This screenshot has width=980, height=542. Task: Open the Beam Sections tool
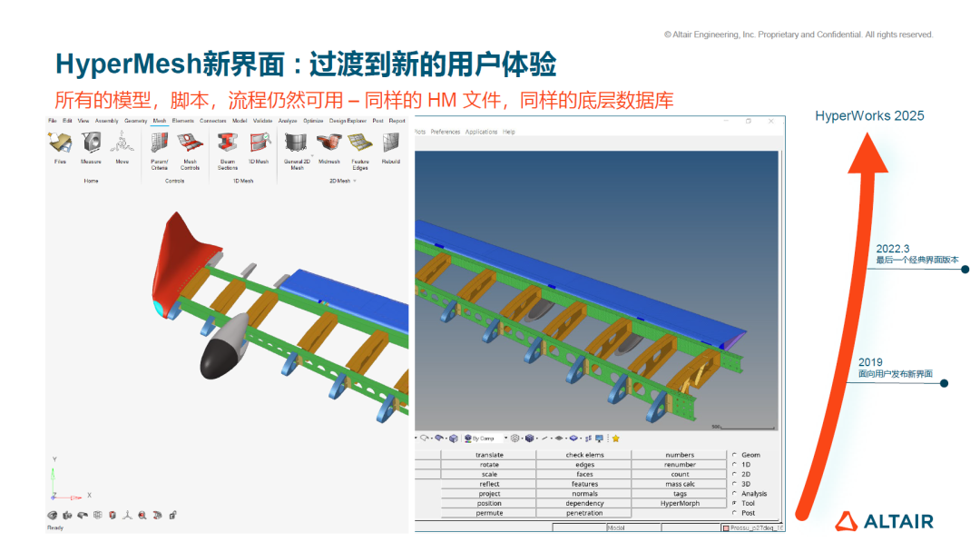point(228,144)
